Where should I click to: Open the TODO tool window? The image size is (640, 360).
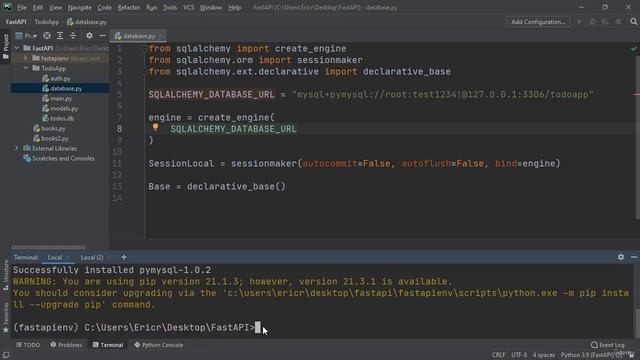tap(28, 345)
